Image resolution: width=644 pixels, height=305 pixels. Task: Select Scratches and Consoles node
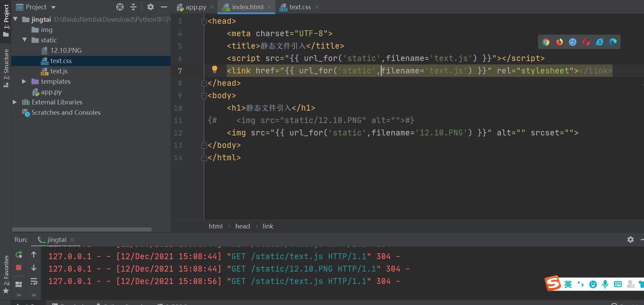[x=61, y=113]
